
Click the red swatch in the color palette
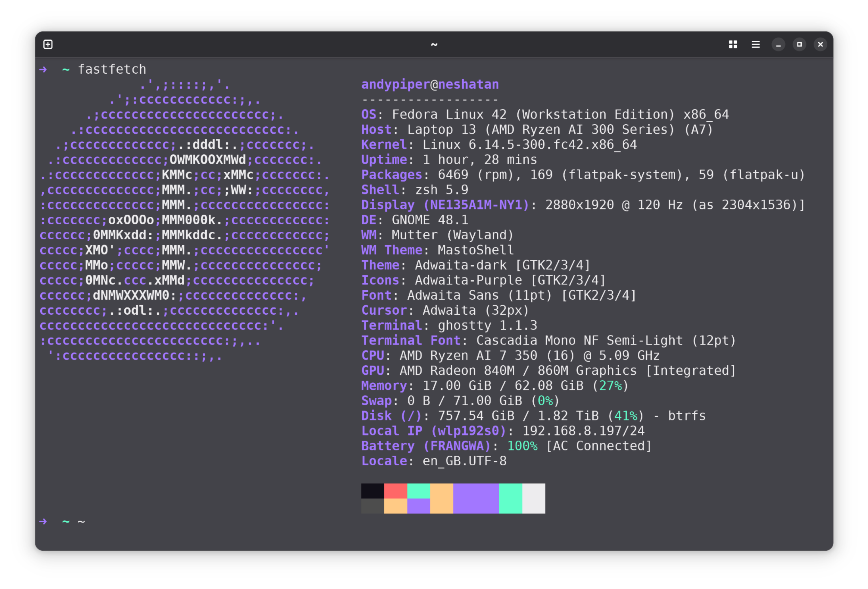[396, 491]
